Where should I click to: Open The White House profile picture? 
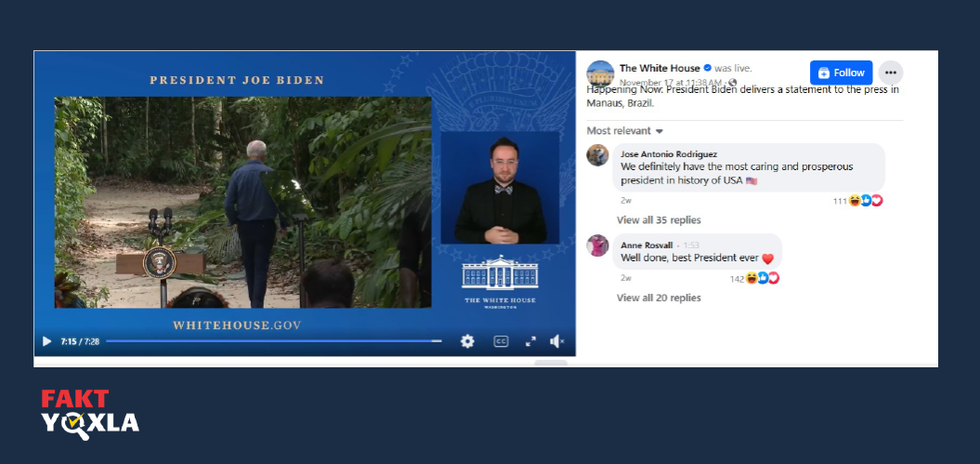click(x=600, y=73)
